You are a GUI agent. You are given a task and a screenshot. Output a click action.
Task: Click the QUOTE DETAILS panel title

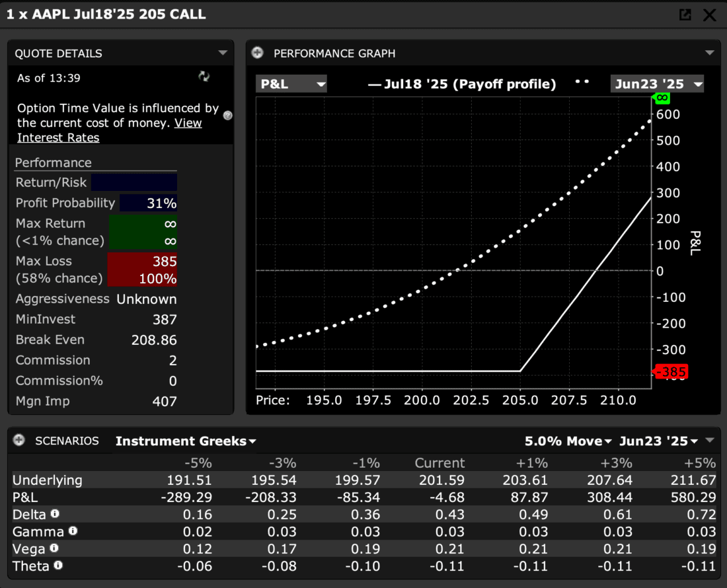pos(58,54)
